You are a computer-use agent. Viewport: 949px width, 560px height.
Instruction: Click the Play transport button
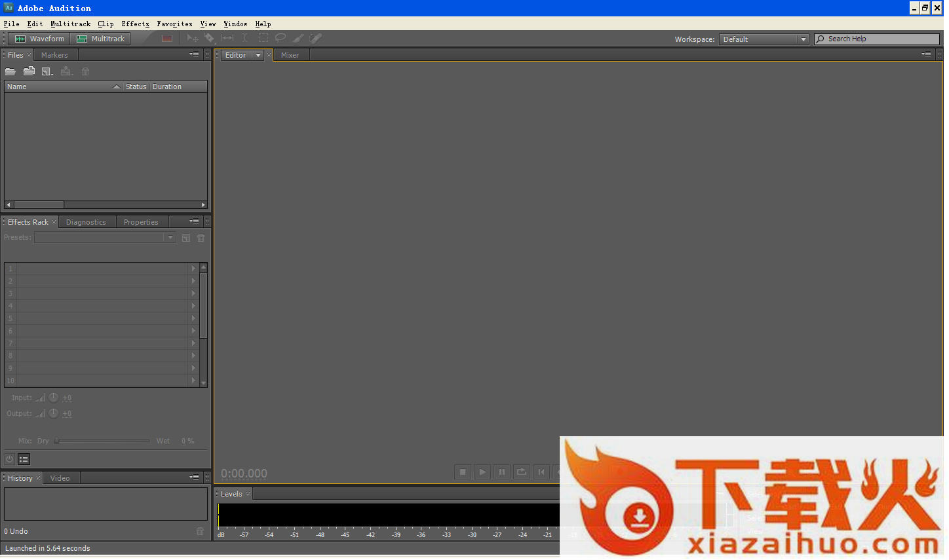pyautogui.click(x=482, y=472)
